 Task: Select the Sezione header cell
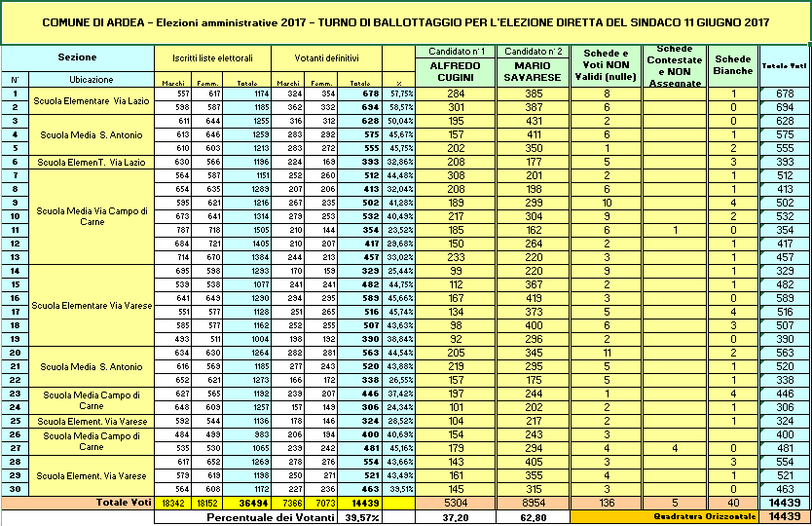point(77,58)
